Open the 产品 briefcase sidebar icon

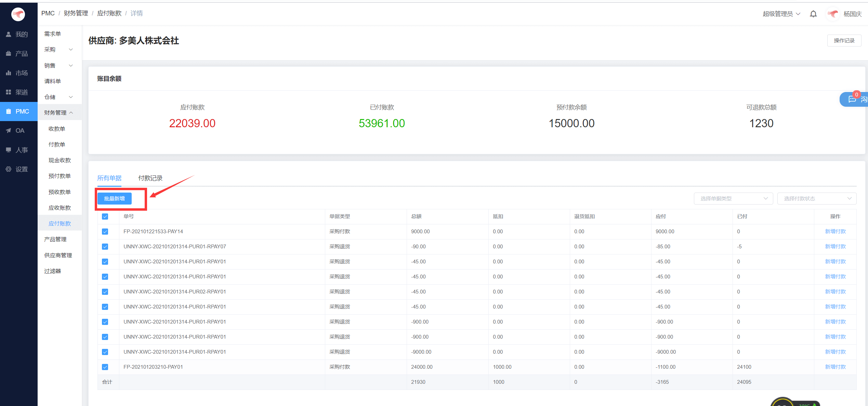pos(9,54)
